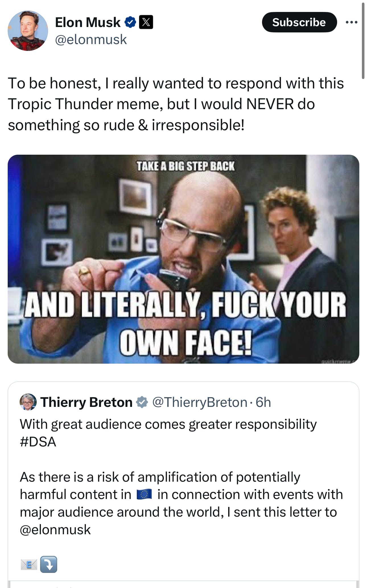Click the post text about Tropic Thunder
Viewport: 367px width, 588px height.
coord(176,104)
